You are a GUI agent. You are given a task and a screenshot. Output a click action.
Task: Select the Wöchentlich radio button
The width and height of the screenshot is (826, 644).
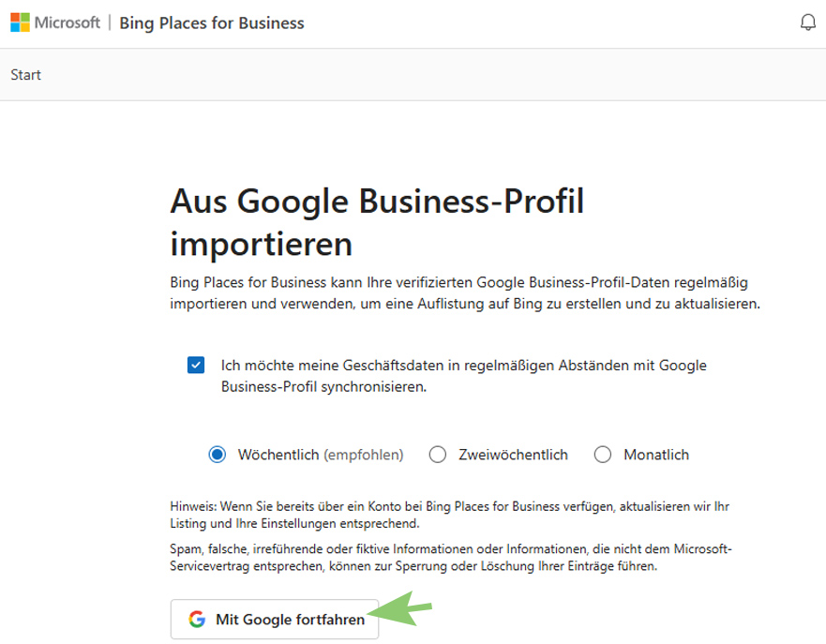218,455
